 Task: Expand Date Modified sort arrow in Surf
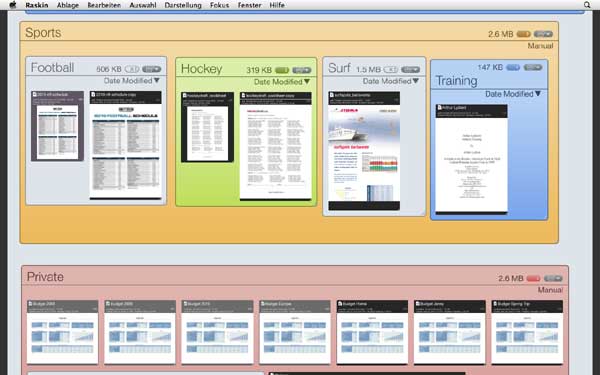click(416, 81)
